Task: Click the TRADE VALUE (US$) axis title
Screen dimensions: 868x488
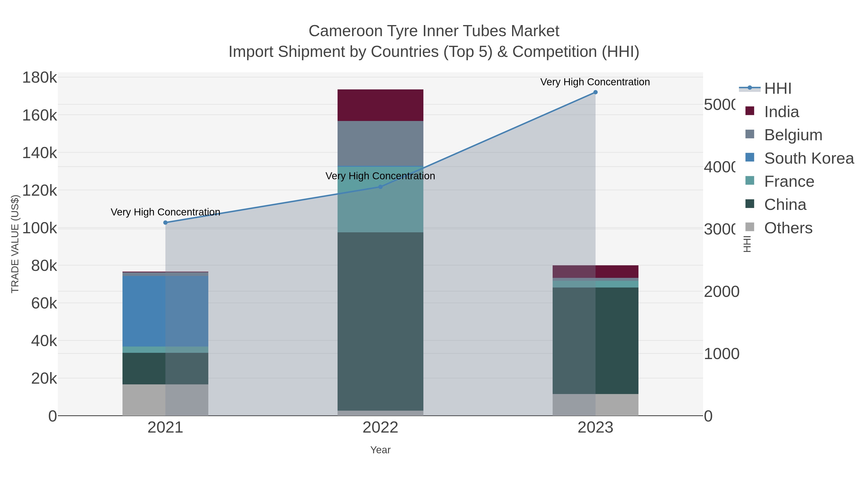Action: (x=15, y=244)
